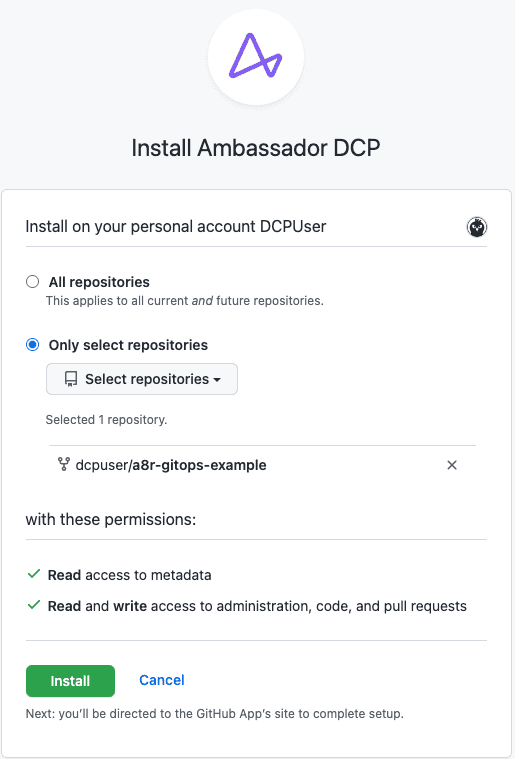Click the Install green button
The height and width of the screenshot is (759, 515).
point(70,681)
